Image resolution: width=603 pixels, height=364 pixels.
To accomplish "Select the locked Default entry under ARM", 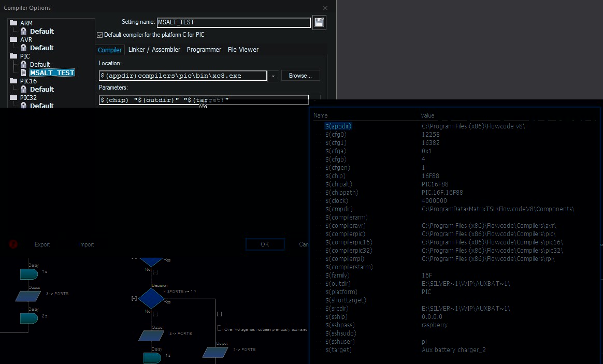I will point(37,31).
